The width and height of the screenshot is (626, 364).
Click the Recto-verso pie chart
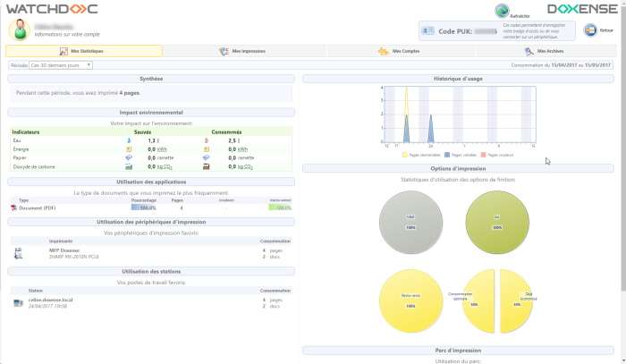410,301
